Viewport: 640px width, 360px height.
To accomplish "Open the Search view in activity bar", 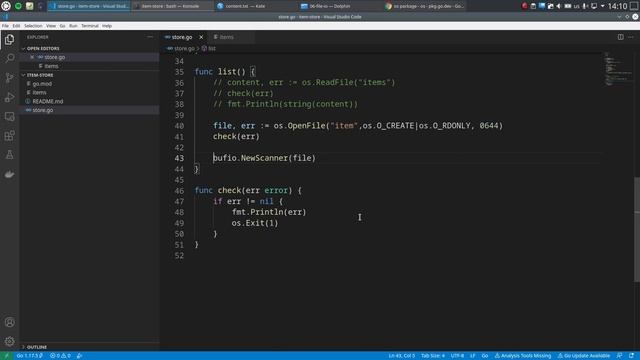I will point(9,58).
